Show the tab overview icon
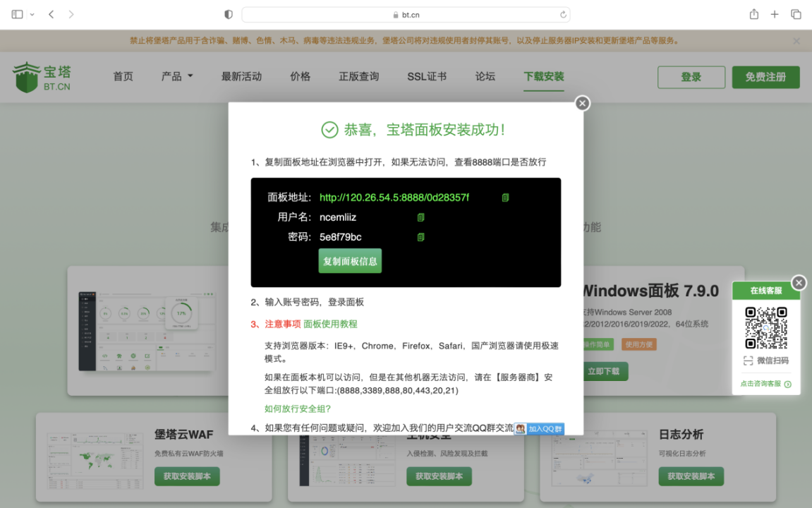 coord(796,15)
